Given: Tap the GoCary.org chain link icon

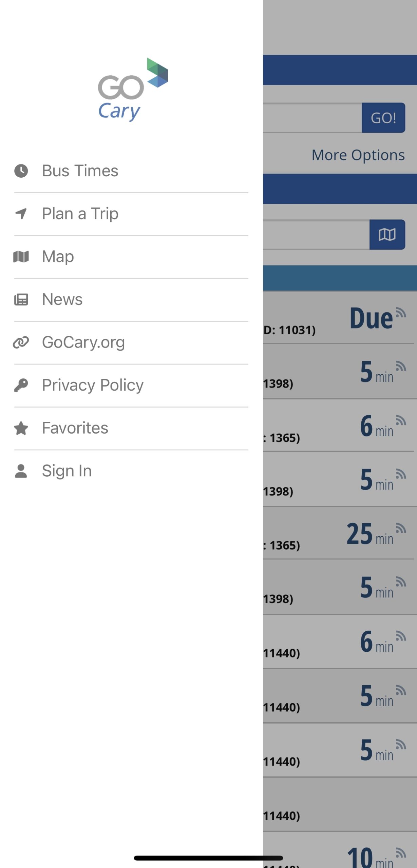Looking at the screenshot, I should (x=21, y=342).
